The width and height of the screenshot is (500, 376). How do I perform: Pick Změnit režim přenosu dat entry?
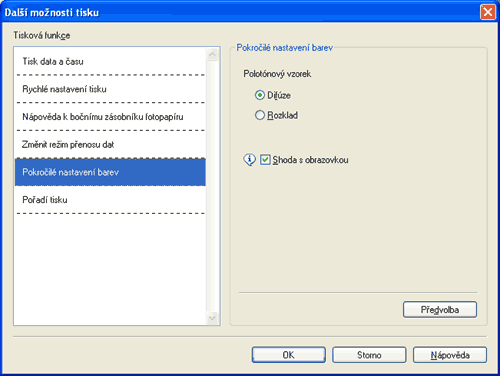click(x=110, y=144)
